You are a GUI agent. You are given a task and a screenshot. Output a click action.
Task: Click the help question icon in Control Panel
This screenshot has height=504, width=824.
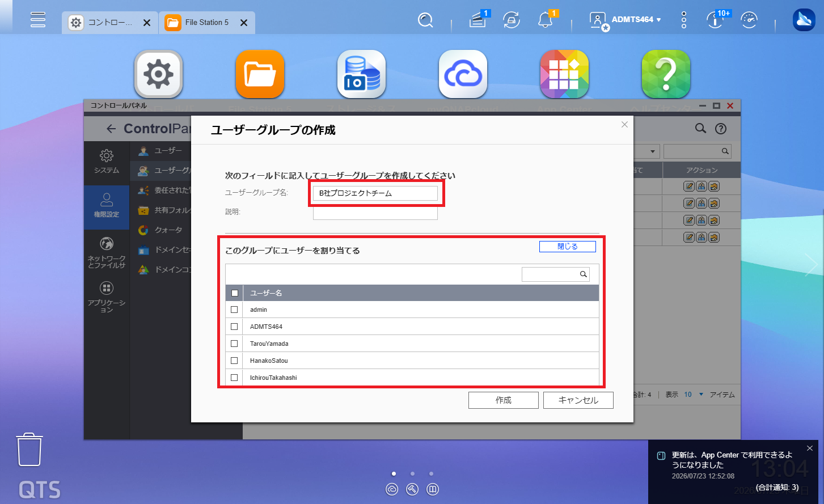(721, 129)
